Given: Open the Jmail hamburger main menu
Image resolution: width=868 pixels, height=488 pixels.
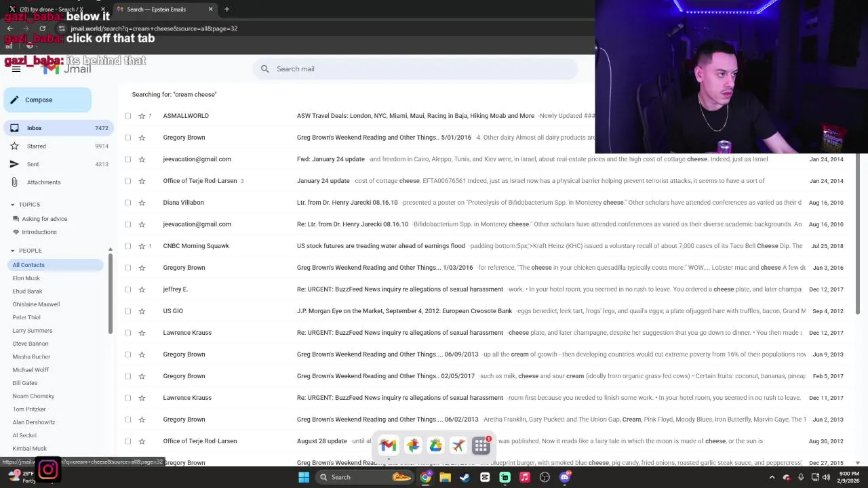Looking at the screenshot, I should [16, 69].
